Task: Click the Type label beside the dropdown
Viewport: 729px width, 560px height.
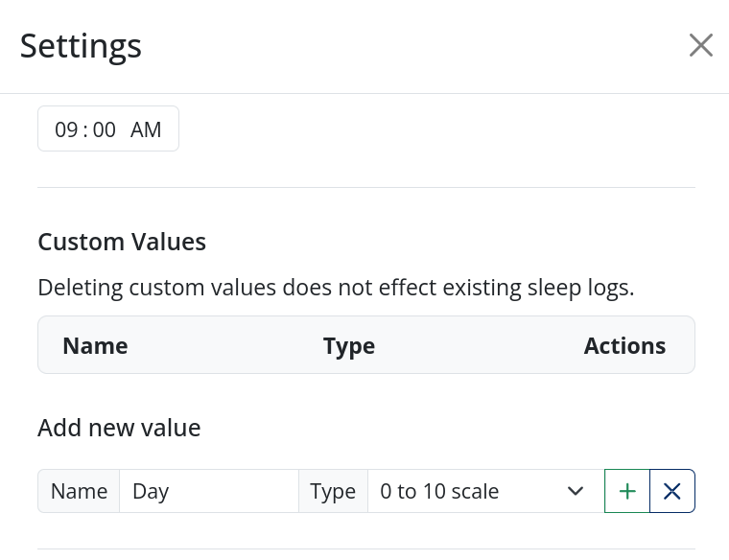Action: [x=333, y=492]
